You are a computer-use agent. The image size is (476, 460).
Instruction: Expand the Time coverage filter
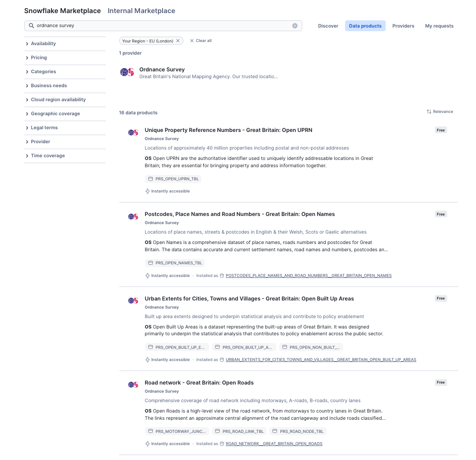pos(65,155)
